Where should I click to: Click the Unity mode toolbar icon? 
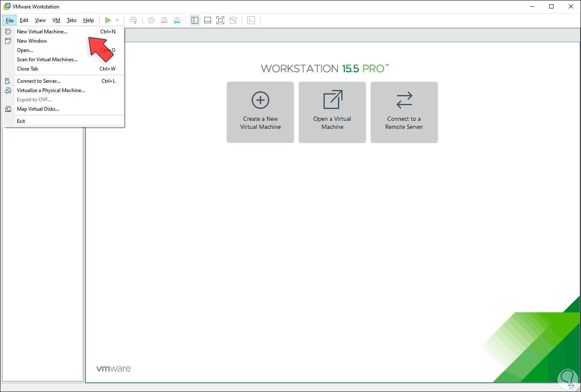click(x=233, y=20)
